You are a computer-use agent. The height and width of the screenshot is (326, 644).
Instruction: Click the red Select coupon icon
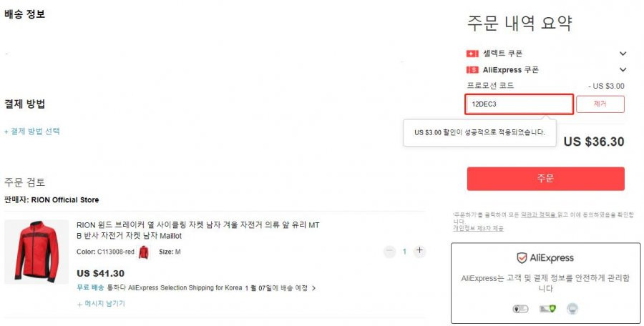pos(472,54)
